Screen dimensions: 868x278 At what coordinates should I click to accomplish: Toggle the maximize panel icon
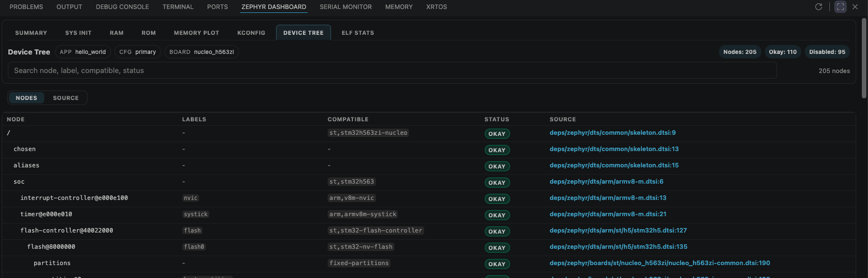tap(841, 7)
